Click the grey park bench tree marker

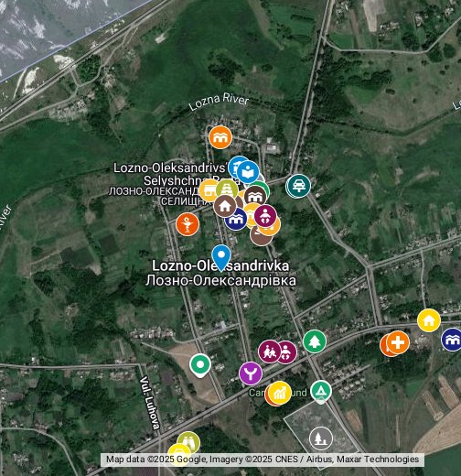point(320,438)
